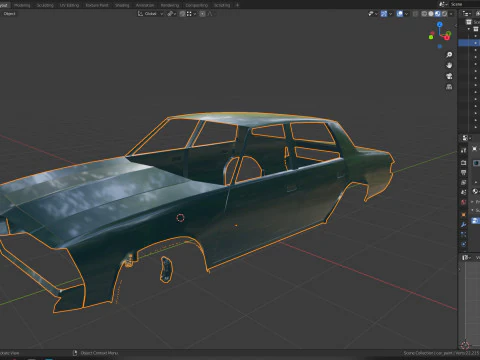
Task: Click the pan hand viewport icon
Action: click(x=449, y=65)
